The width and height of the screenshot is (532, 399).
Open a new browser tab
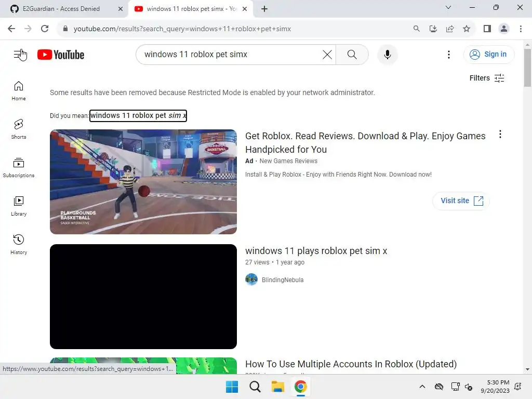264,9
